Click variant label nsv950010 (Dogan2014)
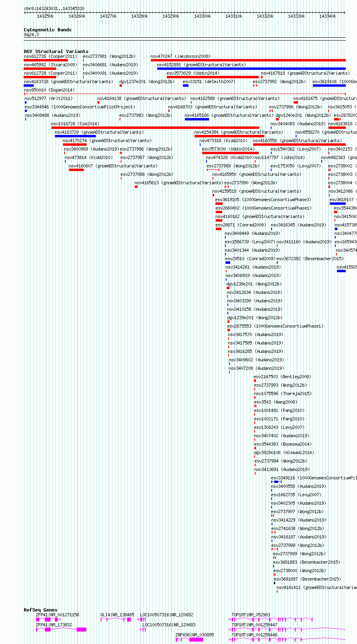This screenshot has width=357, height=644. (49, 90)
